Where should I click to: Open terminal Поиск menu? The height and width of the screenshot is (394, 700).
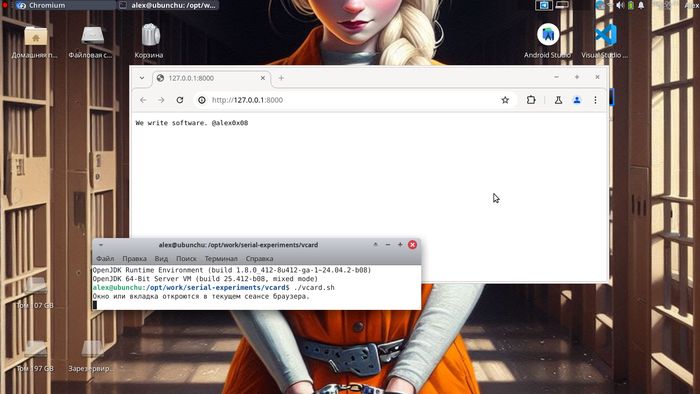click(186, 258)
